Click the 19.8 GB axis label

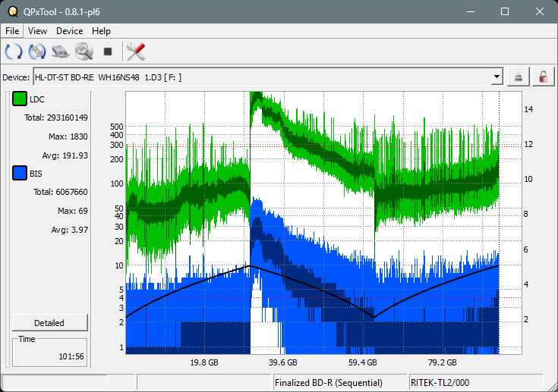coord(204,362)
